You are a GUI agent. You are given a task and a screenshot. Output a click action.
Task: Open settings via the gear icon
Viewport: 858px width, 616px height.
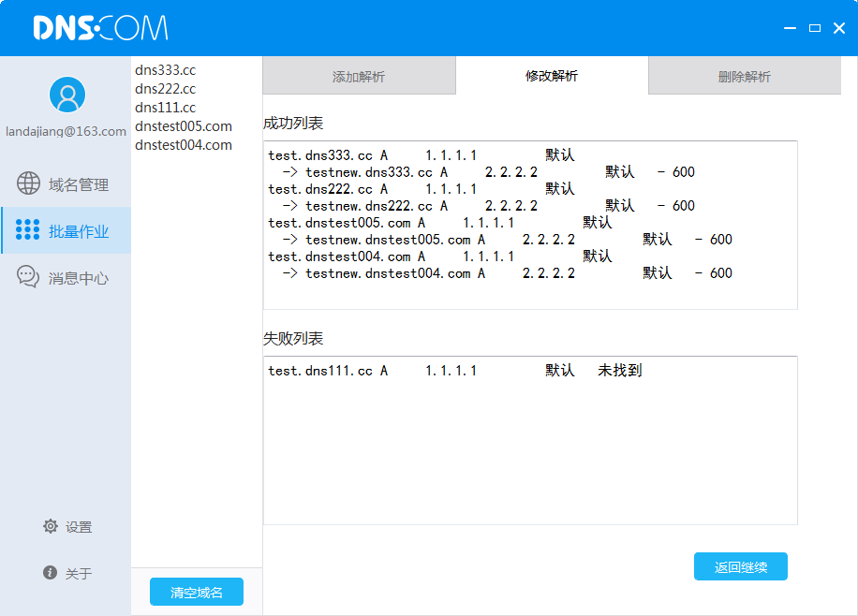(x=51, y=526)
